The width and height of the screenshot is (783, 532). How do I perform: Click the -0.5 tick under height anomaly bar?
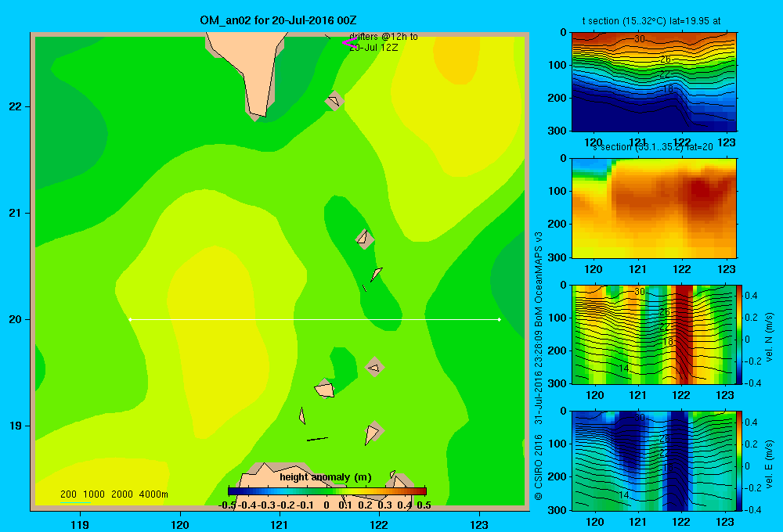point(227,505)
